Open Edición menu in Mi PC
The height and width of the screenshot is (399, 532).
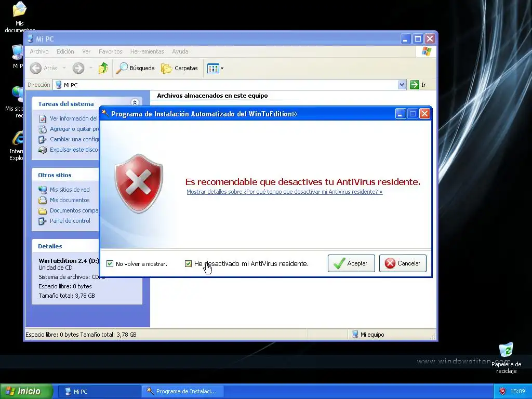[65, 51]
